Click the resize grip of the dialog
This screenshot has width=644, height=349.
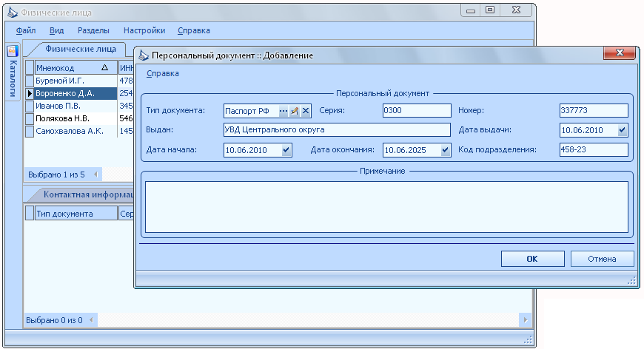tap(631, 280)
